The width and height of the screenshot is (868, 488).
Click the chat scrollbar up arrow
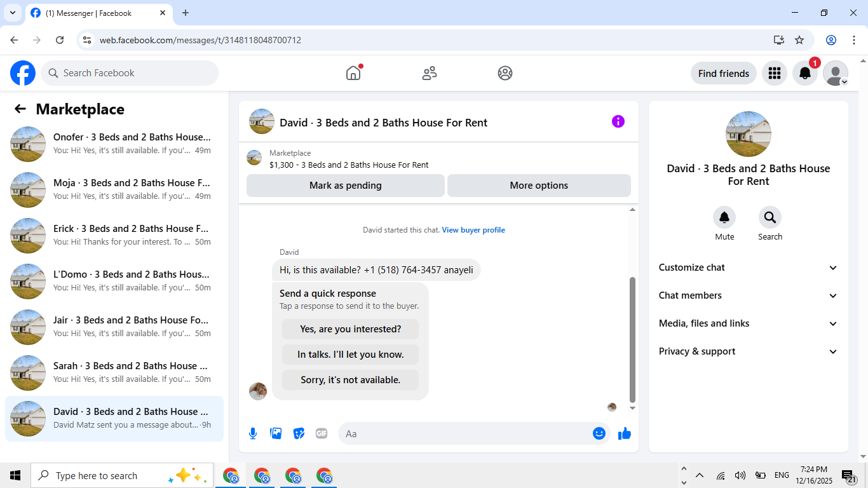pyautogui.click(x=632, y=210)
